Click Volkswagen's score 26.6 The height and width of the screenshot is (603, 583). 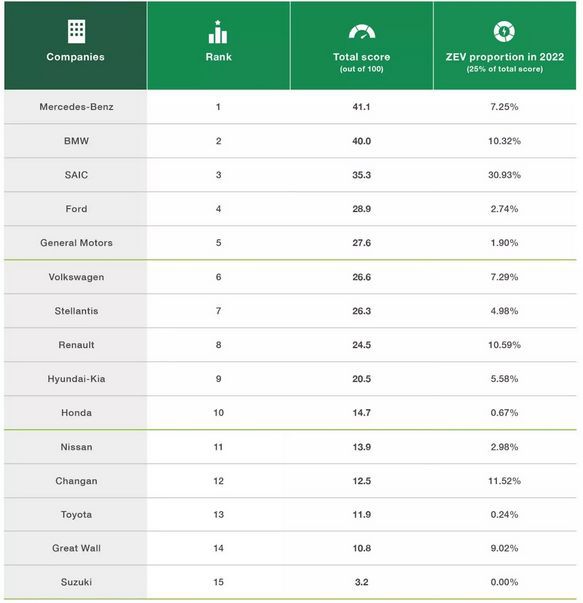(x=361, y=277)
